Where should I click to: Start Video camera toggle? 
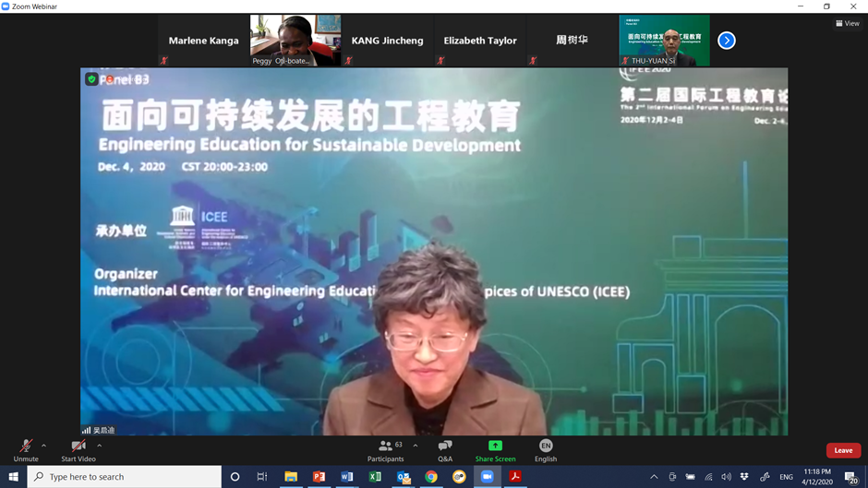tap(78, 448)
